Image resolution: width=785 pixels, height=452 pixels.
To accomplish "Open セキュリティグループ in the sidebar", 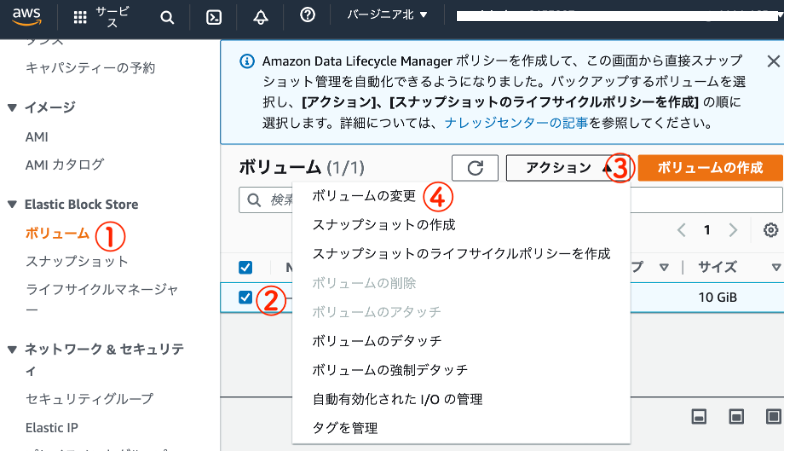I will point(90,399).
